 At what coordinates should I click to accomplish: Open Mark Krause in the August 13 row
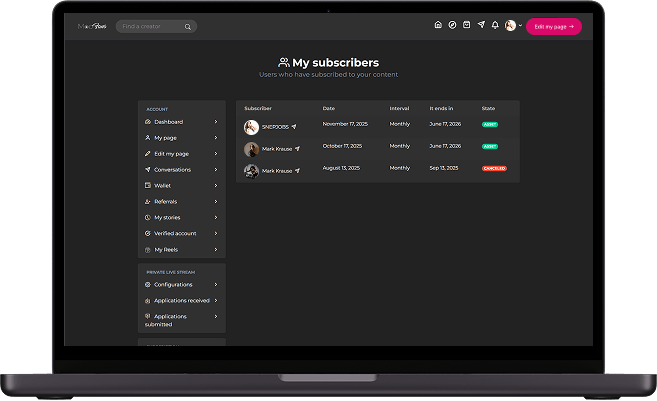coord(277,171)
